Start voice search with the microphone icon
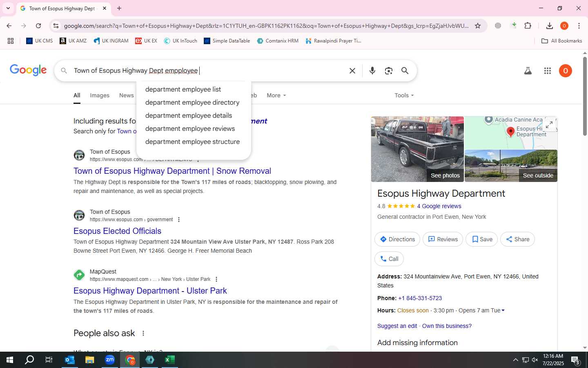The image size is (588, 368). click(372, 71)
